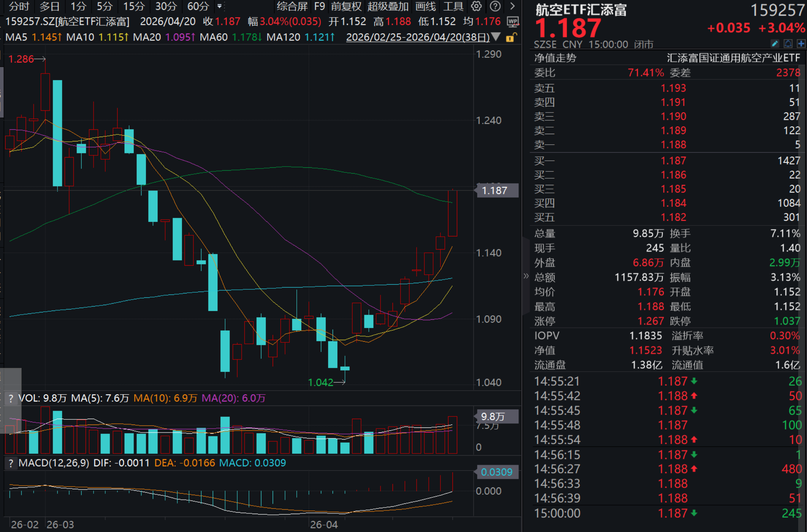Click the right-arrow icon at toolbar end

coord(512,6)
